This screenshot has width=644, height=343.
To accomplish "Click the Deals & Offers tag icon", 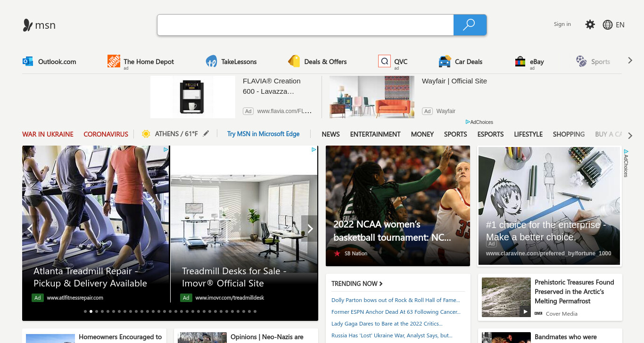I will click(x=294, y=61).
